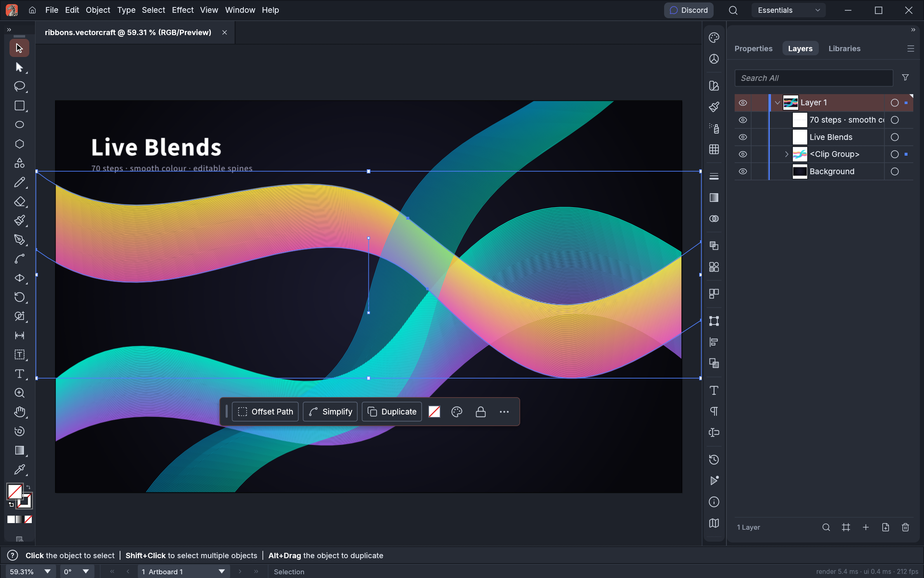The image size is (924, 578).
Task: Select the Hand tool
Action: click(19, 412)
